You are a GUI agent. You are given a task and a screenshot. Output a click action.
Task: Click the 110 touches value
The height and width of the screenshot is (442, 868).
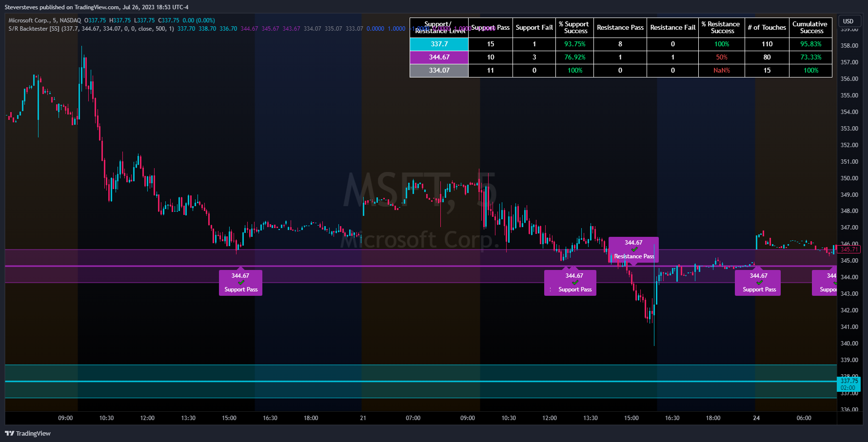tap(767, 44)
